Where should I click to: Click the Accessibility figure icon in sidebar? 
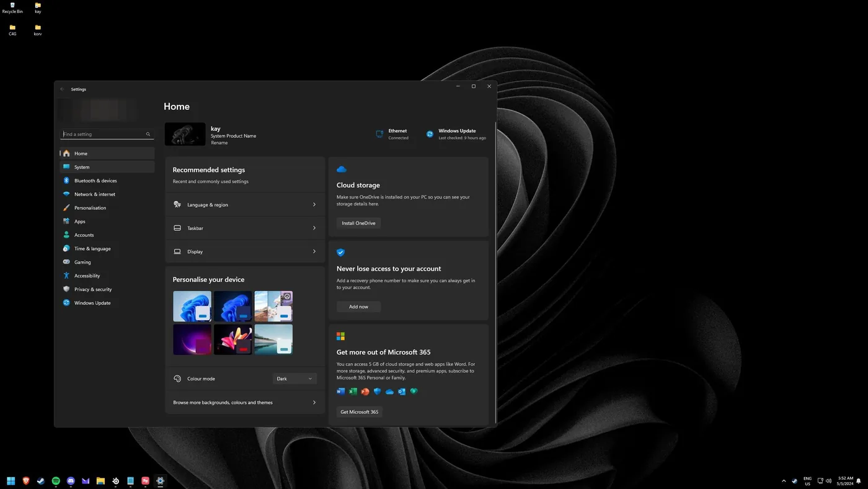pos(66,276)
